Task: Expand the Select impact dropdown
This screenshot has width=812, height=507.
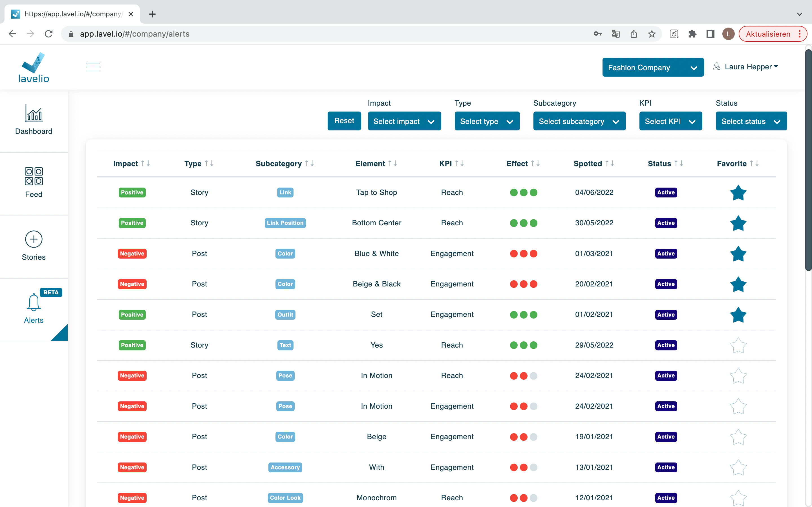Action: coord(404,121)
